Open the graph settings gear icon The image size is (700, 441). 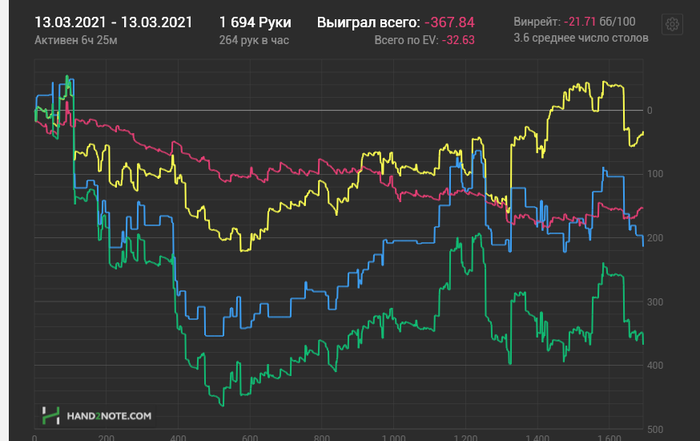[672, 24]
